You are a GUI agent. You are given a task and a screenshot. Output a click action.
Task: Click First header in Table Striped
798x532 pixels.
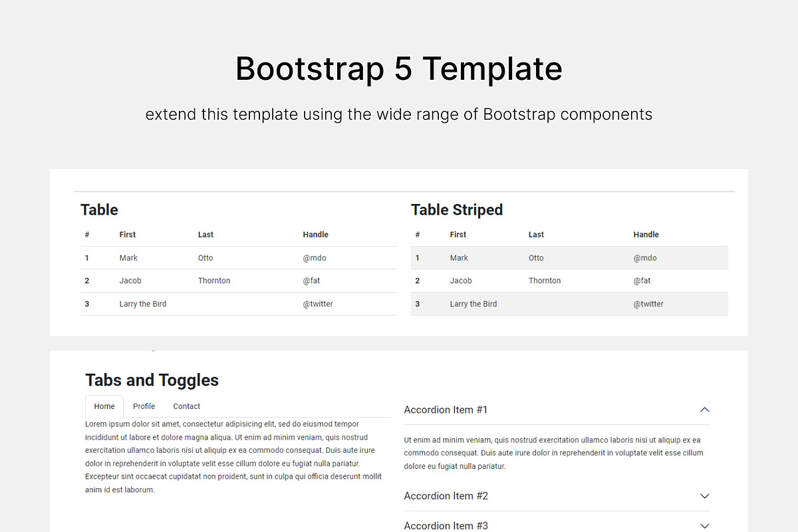[458, 235]
